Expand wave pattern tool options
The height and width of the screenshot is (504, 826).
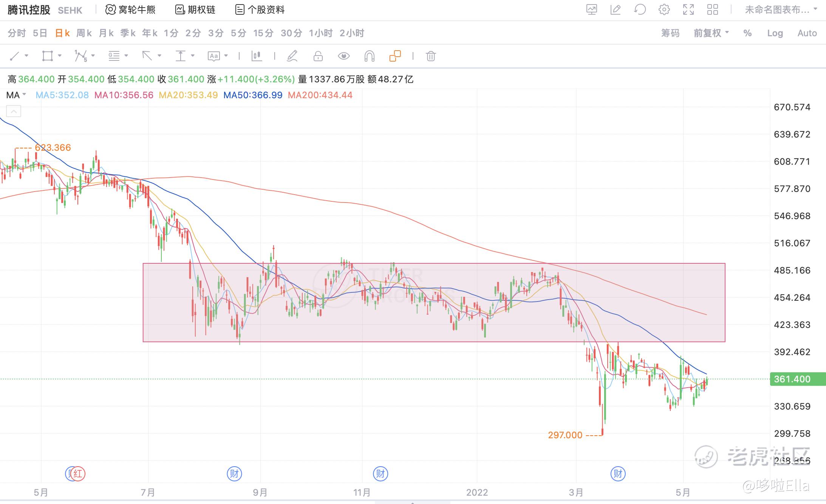[93, 56]
